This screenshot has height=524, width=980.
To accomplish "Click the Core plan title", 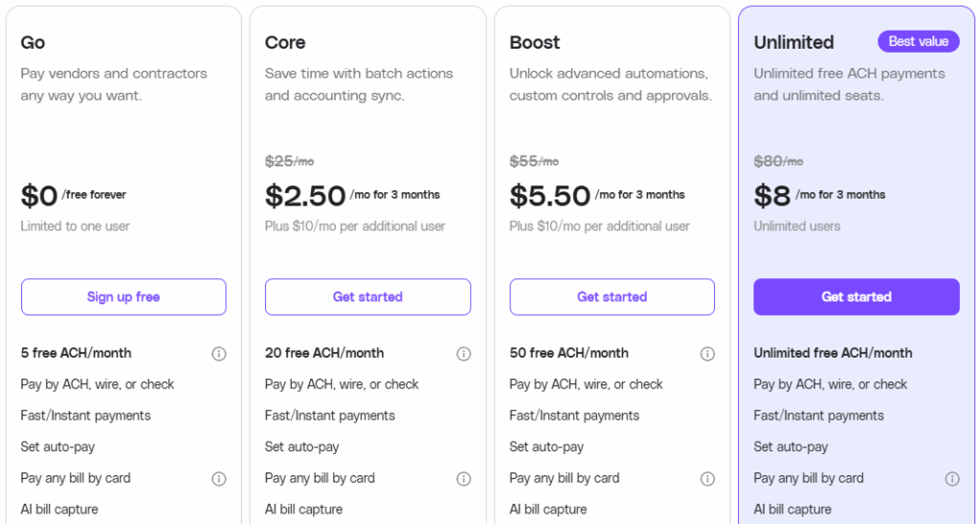I will 285,42.
